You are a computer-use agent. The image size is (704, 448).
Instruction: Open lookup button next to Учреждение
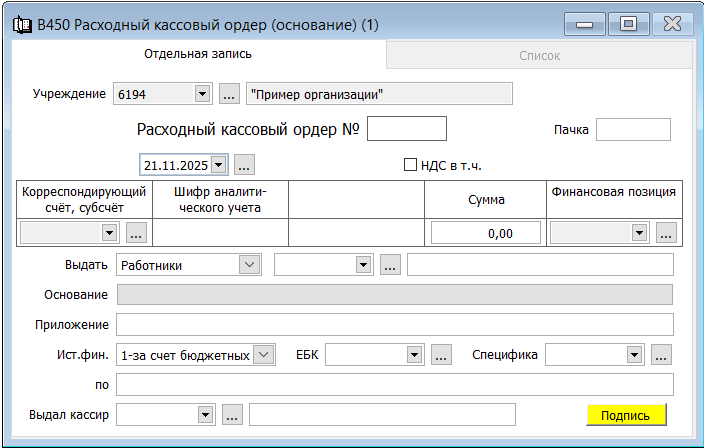point(229,94)
